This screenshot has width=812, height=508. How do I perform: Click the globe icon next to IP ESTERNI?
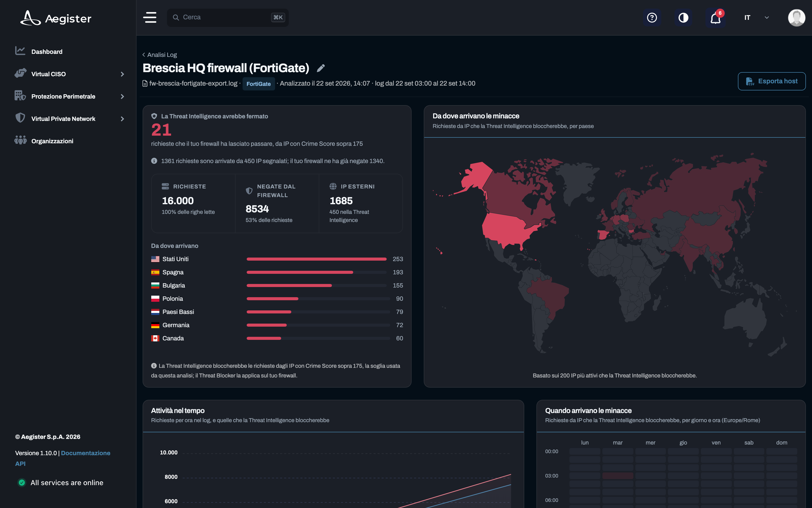[333, 186]
